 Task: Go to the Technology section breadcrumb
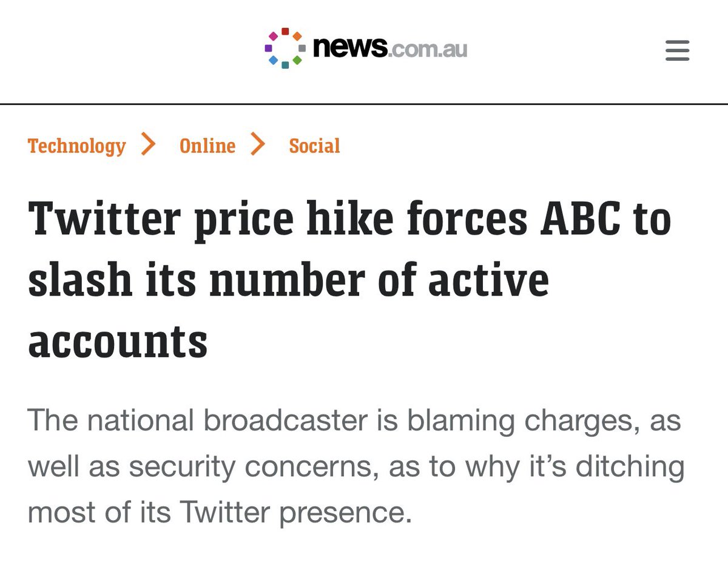(x=76, y=146)
